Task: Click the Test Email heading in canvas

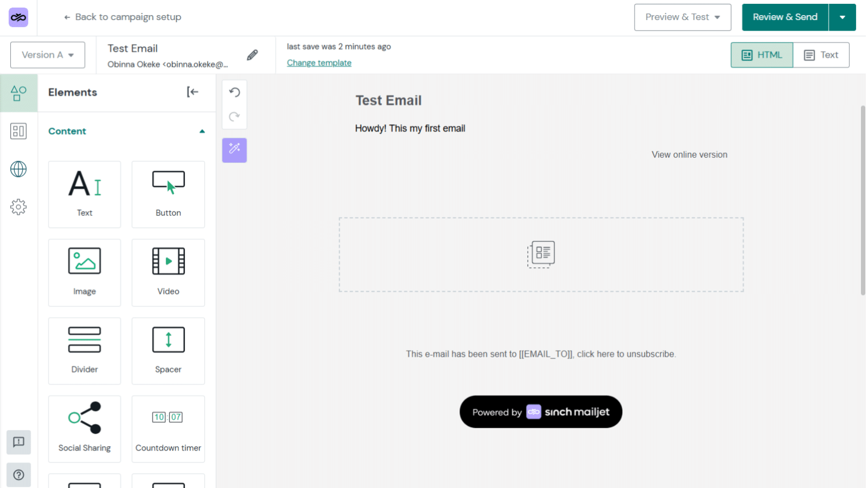Action: tap(388, 100)
